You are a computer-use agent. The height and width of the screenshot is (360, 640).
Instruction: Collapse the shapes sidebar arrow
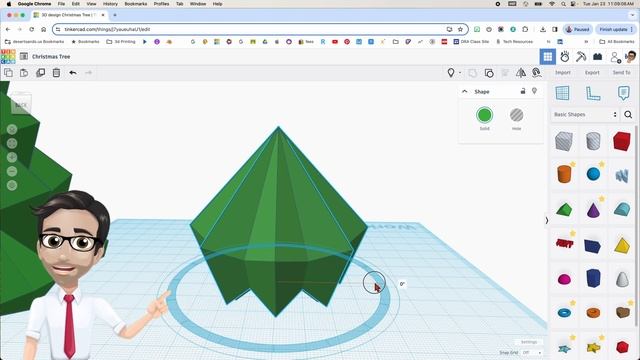click(x=547, y=221)
